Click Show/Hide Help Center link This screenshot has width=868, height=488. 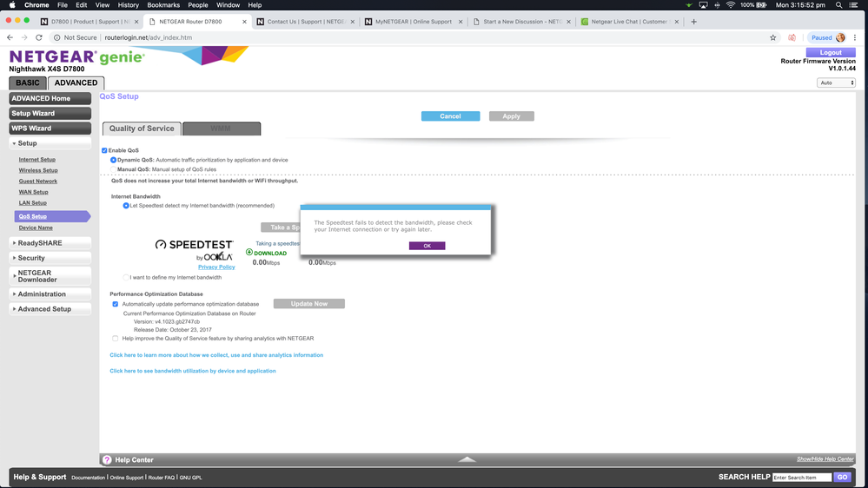coord(825,459)
